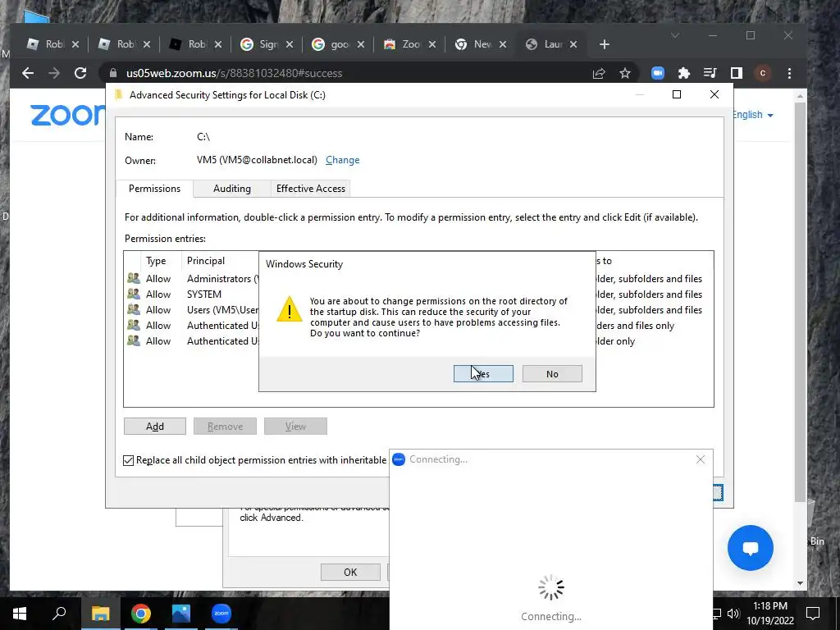Click OK in the background Properties dialog
The height and width of the screenshot is (630, 840).
tap(350, 572)
